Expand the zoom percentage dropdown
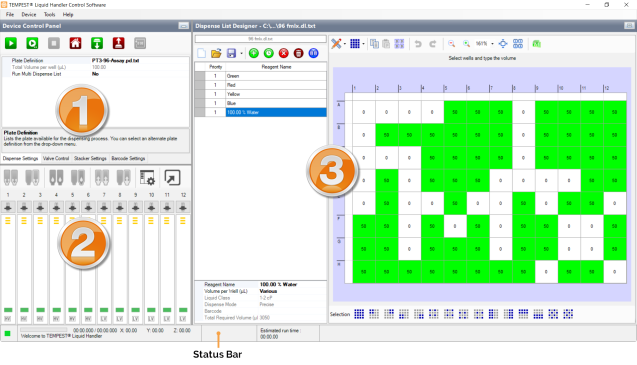The image size is (637, 365). click(x=492, y=44)
